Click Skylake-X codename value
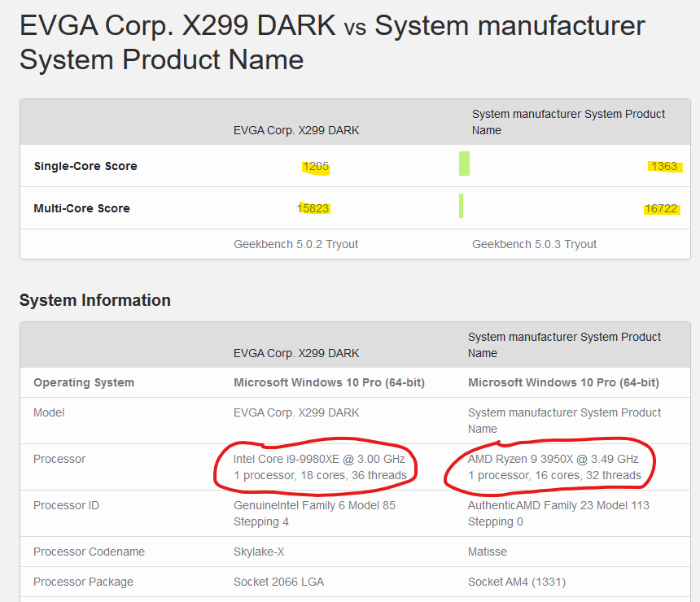 pos(259,552)
